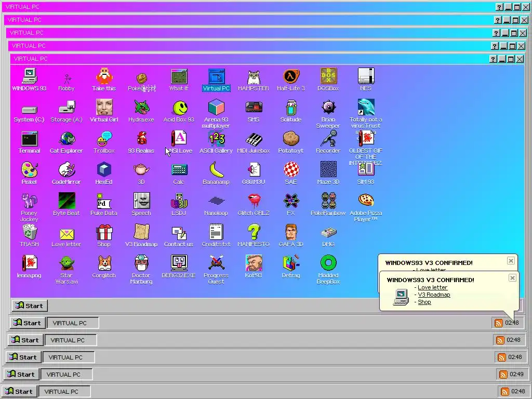This screenshot has width=532, height=399.
Task: Select VIRTUAL PC task on bottom-most taskbar
Action: tap(64, 391)
